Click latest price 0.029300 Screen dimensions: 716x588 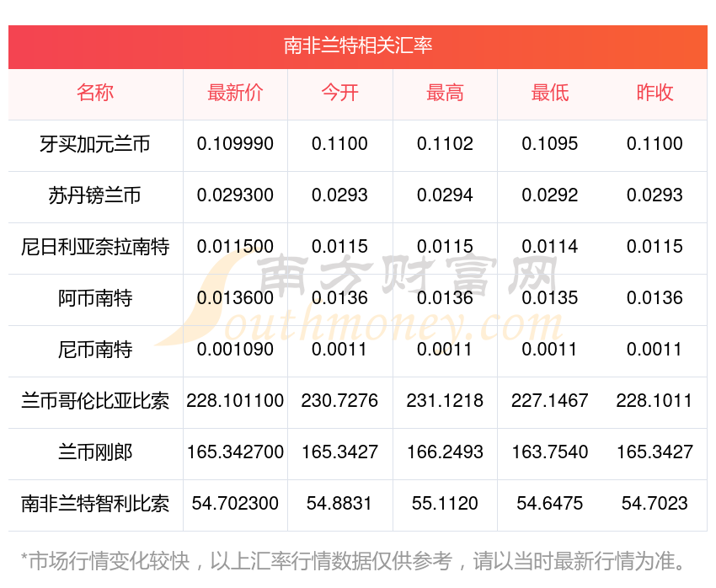point(235,195)
